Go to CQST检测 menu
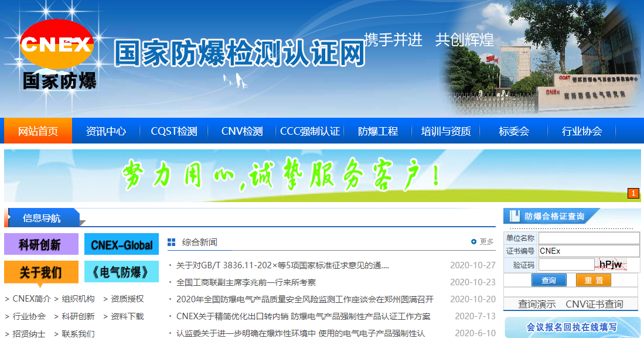Viewport: 644px width, 345px height. pyautogui.click(x=173, y=131)
